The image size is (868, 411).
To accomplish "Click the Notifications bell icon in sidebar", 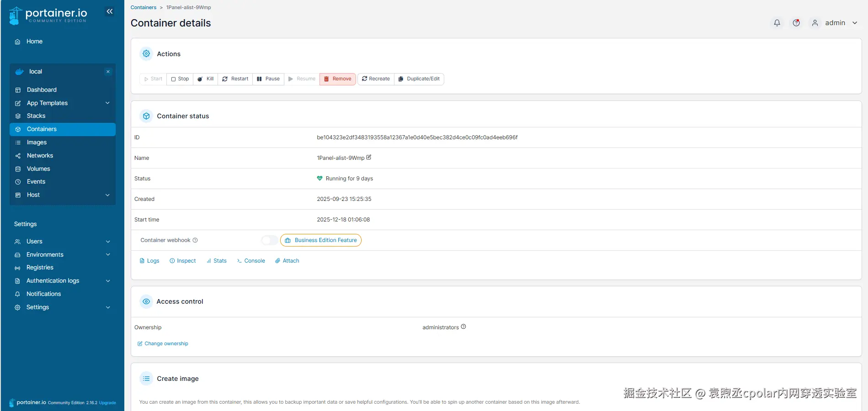I will tap(17, 294).
